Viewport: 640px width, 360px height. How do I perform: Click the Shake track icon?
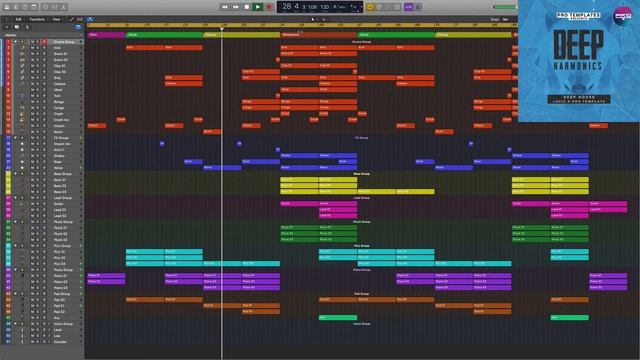pos(22,156)
